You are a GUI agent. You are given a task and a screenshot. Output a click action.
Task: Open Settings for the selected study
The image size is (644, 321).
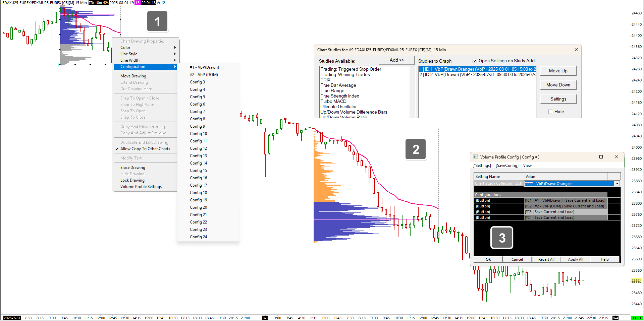558,99
